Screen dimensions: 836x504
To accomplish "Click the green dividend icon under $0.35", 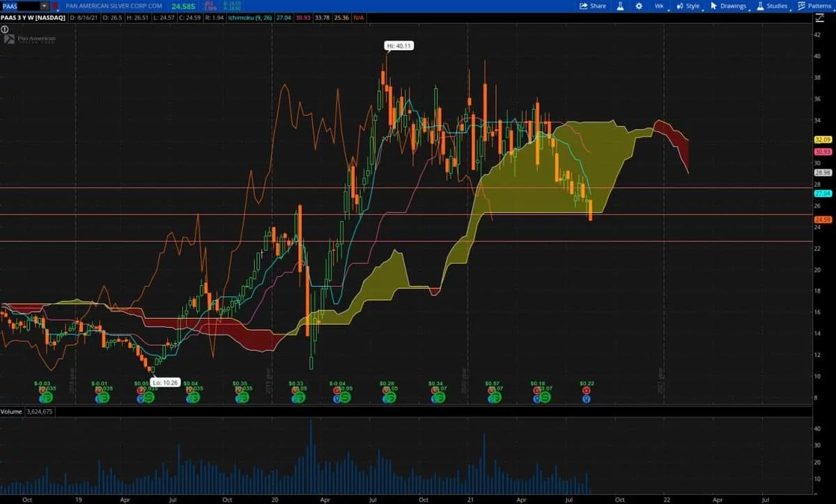I will point(243,397).
